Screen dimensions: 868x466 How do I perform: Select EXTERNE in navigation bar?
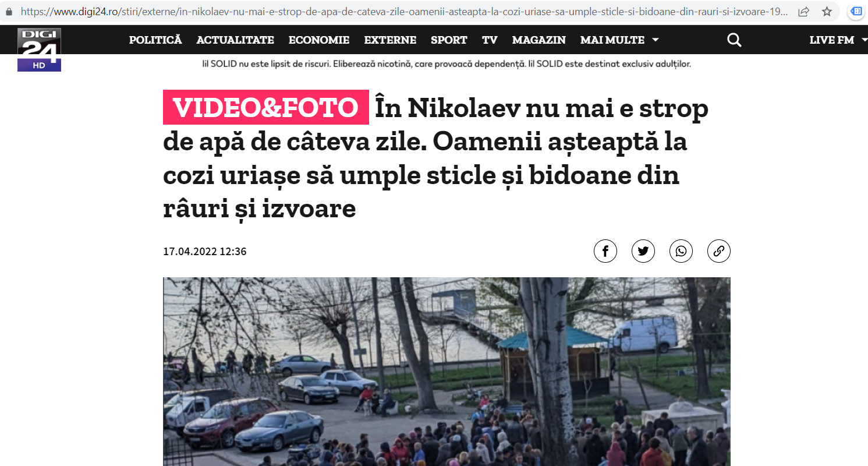390,40
